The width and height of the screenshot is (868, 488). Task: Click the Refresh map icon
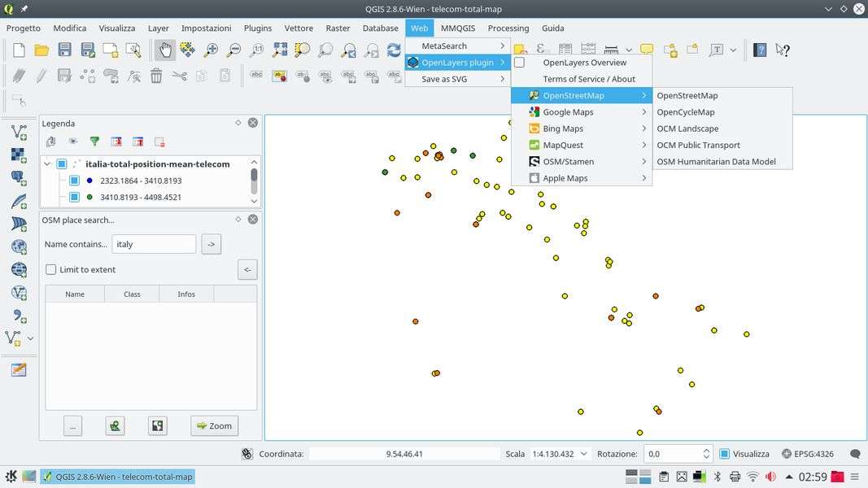(394, 50)
